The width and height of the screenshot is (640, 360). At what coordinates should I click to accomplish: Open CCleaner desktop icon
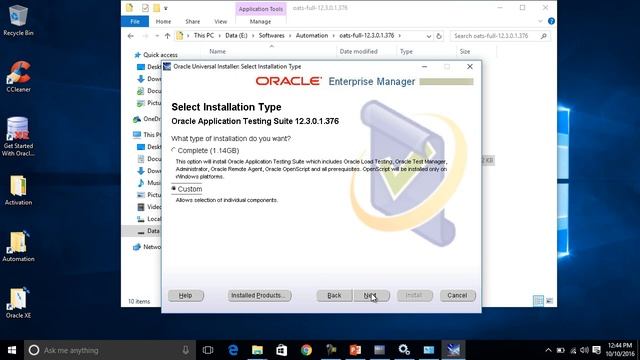point(18,77)
